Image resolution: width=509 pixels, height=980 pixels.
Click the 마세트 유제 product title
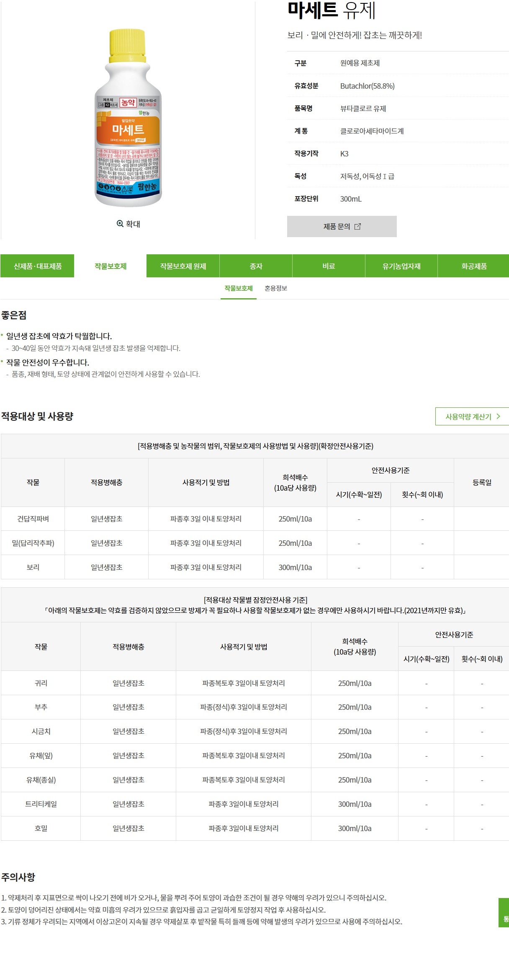point(332,10)
